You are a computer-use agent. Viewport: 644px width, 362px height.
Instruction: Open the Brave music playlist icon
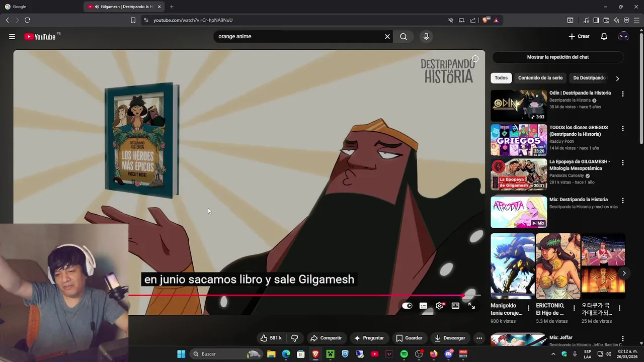coord(586,20)
